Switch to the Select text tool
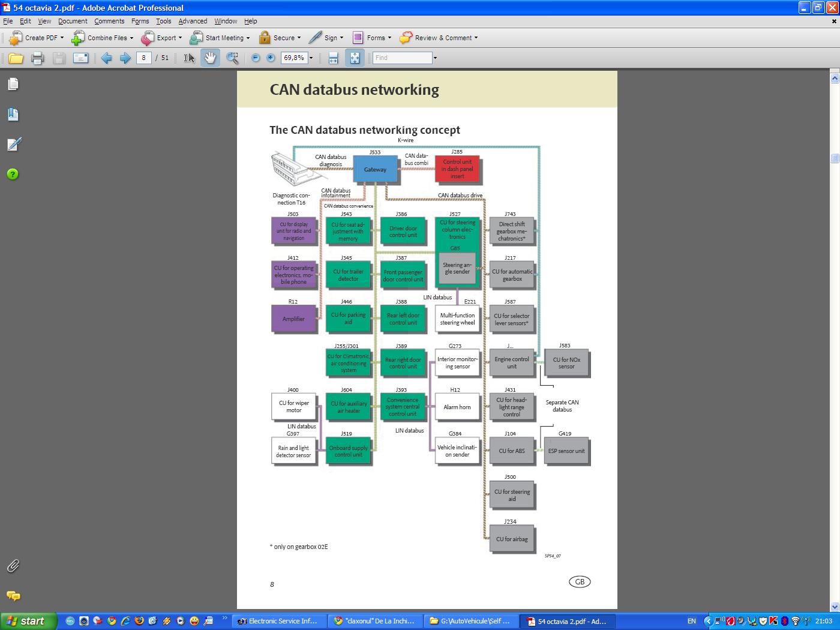This screenshot has height=630, width=840. pos(188,58)
